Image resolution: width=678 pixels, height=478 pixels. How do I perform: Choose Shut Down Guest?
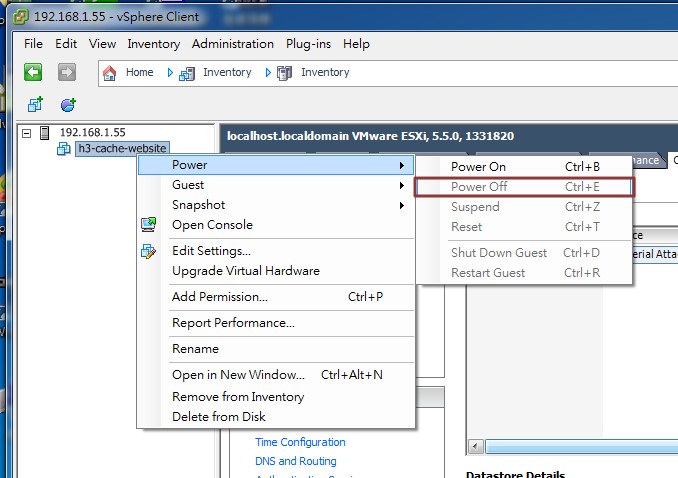[524, 252]
